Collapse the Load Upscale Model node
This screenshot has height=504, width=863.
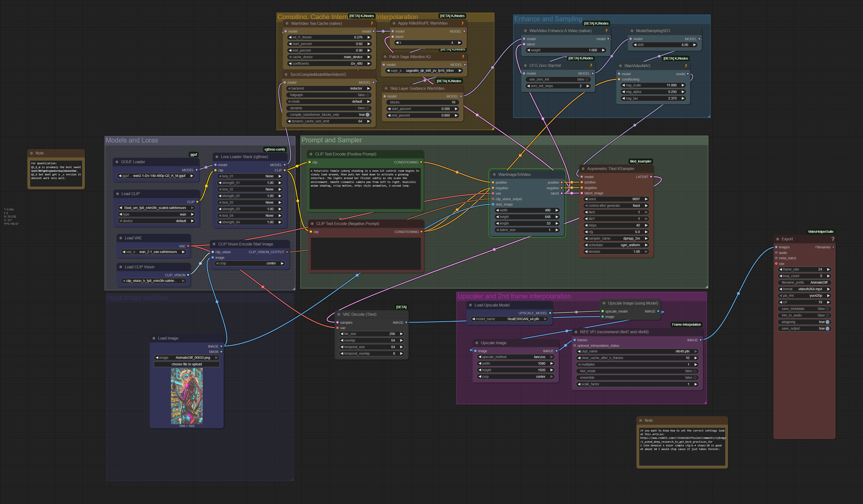(x=471, y=305)
